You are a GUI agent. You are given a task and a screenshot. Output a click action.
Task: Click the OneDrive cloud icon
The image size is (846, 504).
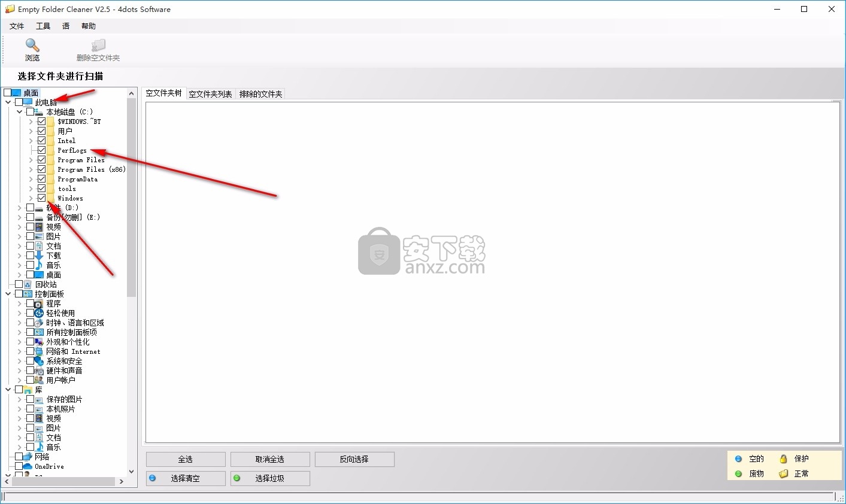pos(28,466)
